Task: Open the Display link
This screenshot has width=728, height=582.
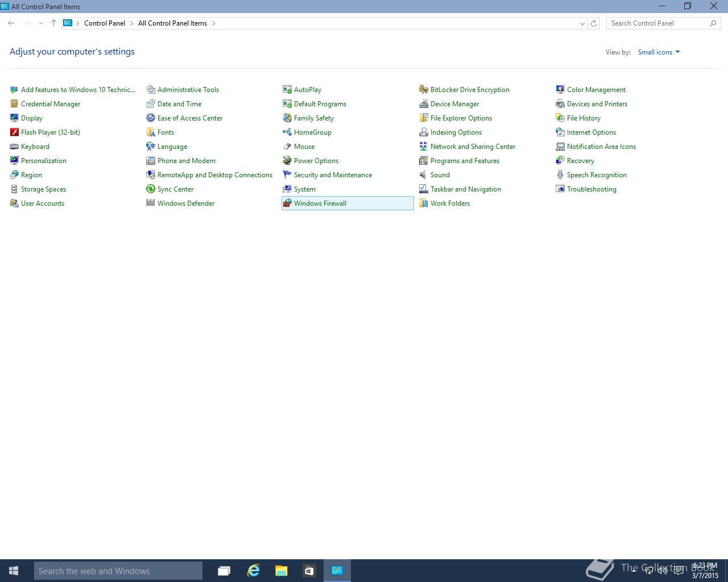Action: (x=32, y=118)
